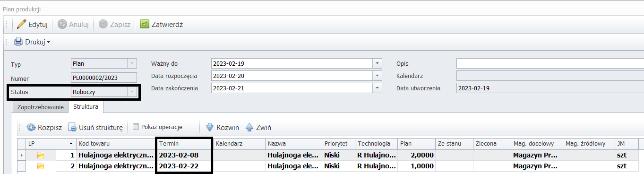Click the Zapisz checkmark icon
This screenshot has width=644, height=174.
(103, 24)
